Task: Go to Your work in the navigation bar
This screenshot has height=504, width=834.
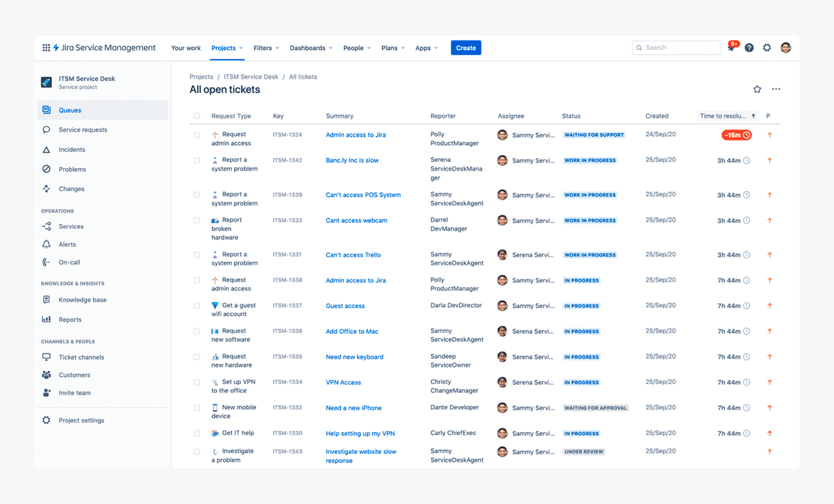Action: coord(185,48)
